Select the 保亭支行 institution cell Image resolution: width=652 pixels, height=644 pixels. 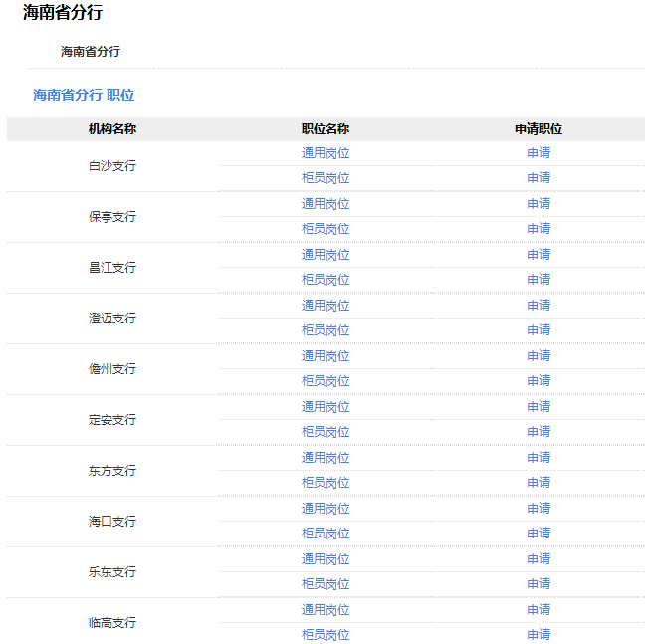112,217
